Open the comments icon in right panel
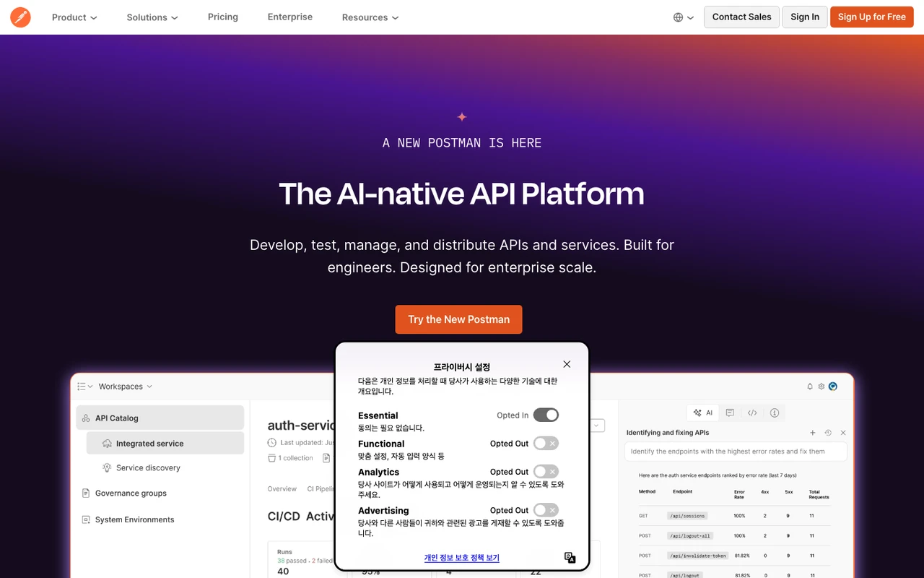 tap(730, 413)
